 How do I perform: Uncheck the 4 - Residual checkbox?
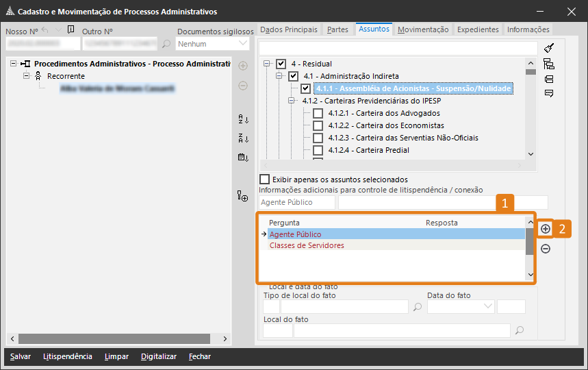point(281,64)
